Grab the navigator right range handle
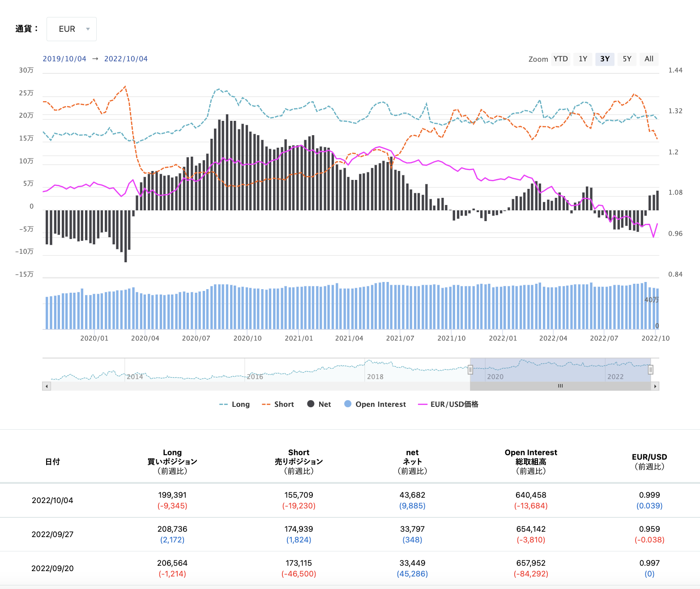Viewport: 700px width, 589px height. [651, 370]
